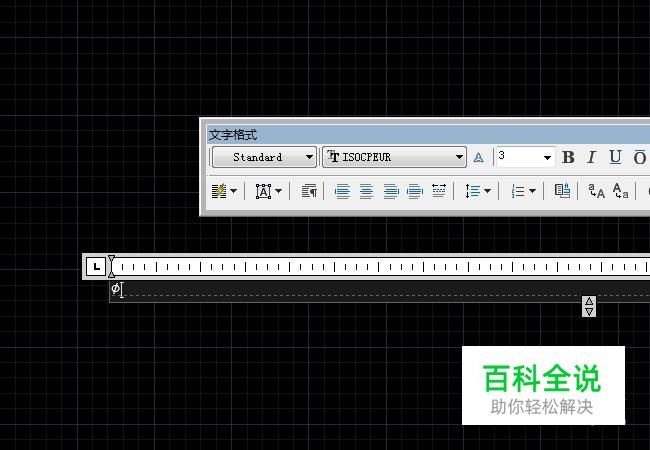
Task: Open the Columns icon menu
Action: [219, 191]
